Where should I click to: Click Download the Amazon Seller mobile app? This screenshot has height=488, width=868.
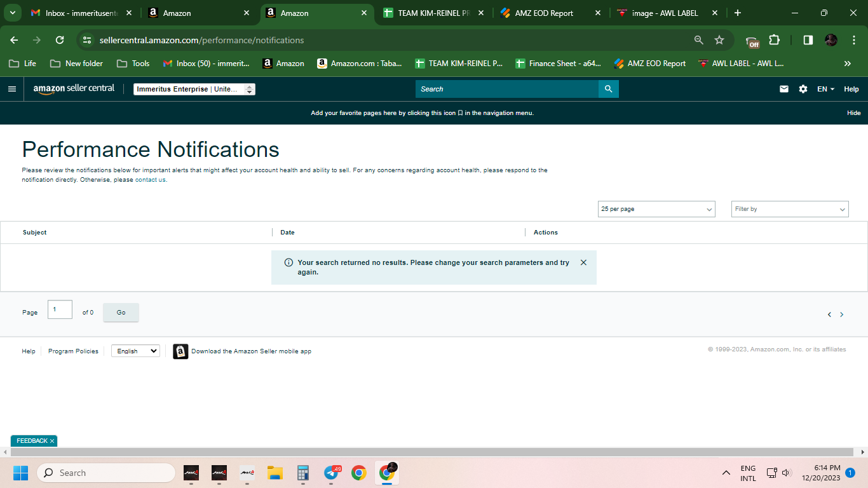pyautogui.click(x=251, y=351)
